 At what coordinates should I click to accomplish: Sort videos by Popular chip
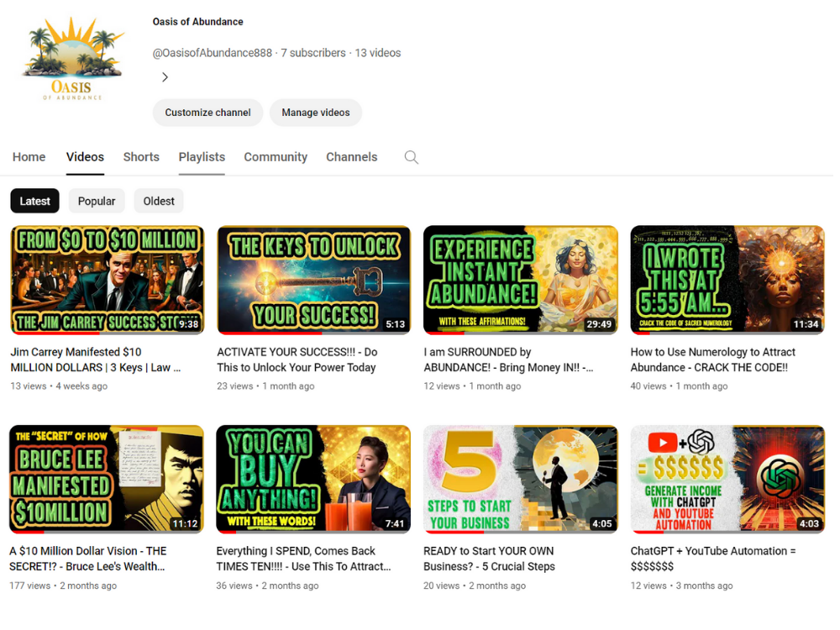coord(97,201)
